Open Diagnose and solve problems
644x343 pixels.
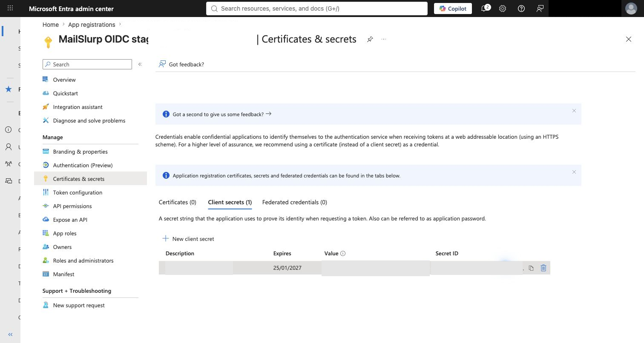(89, 120)
